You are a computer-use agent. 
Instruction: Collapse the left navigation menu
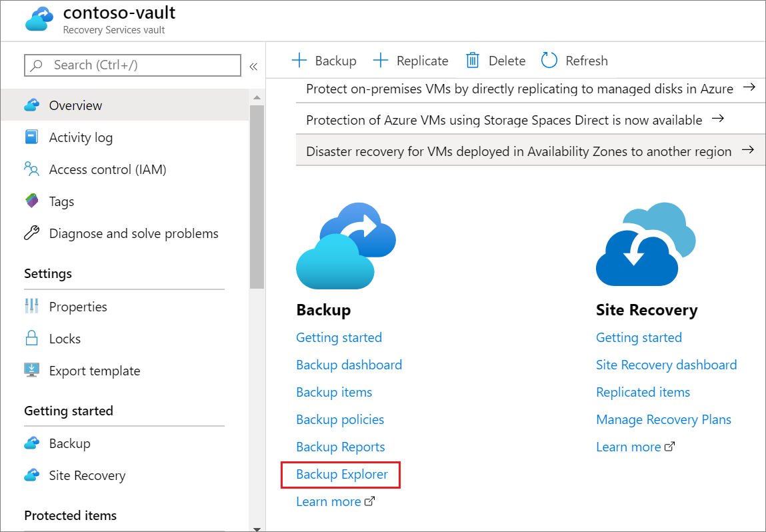(x=253, y=67)
